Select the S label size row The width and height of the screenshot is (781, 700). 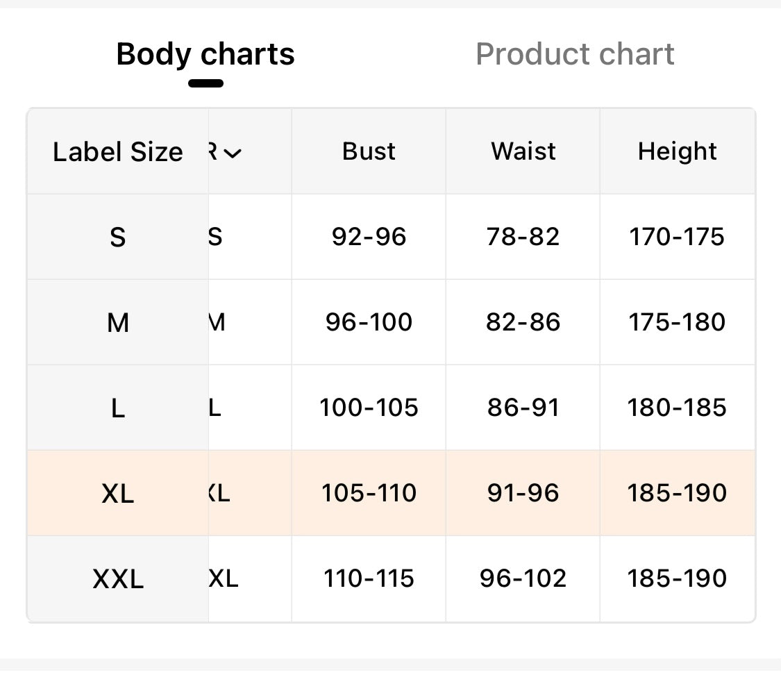click(117, 237)
